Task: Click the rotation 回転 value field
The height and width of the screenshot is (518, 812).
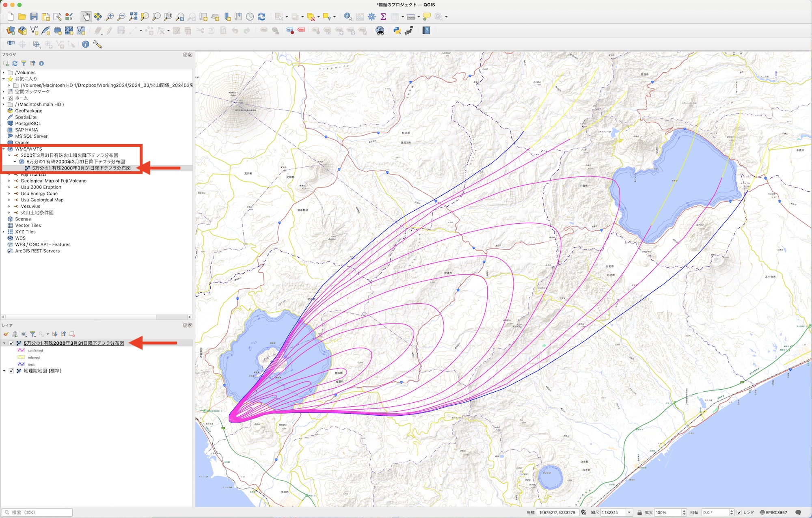Action: 715,512
